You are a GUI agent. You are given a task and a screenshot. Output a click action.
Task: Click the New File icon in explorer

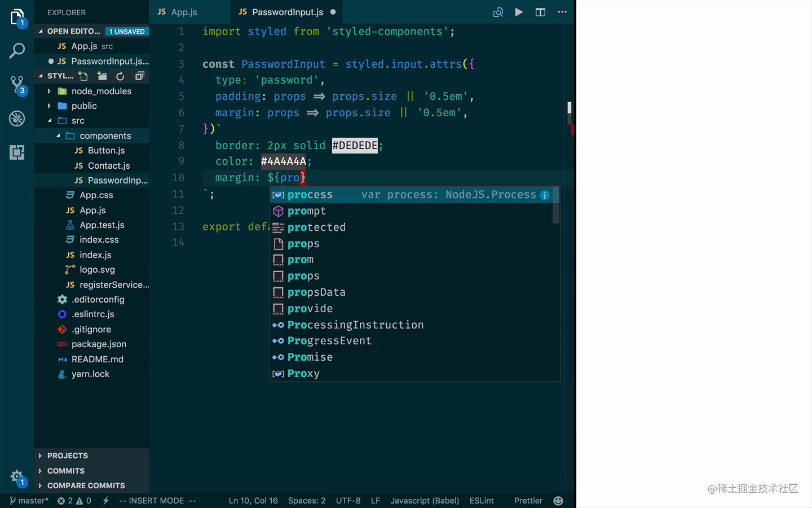[83, 76]
